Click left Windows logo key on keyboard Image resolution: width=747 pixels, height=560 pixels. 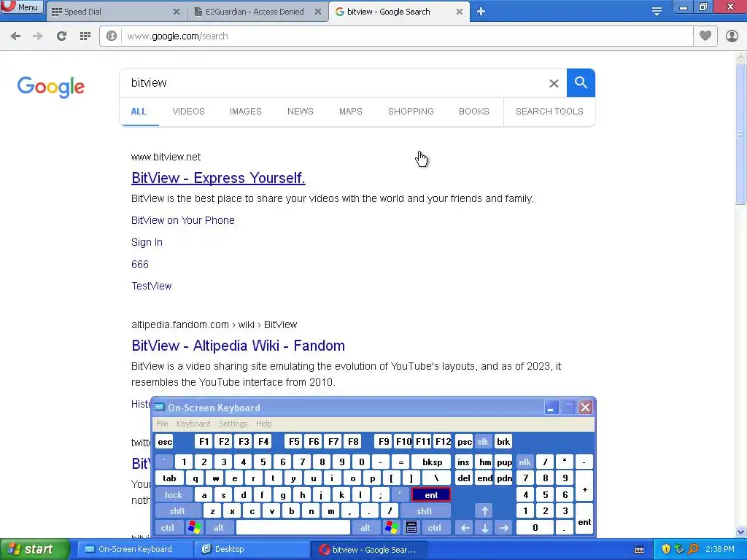(x=194, y=528)
